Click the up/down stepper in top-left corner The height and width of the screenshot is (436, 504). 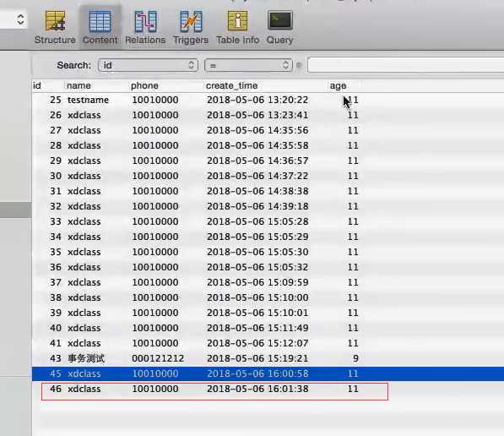(x=20, y=19)
